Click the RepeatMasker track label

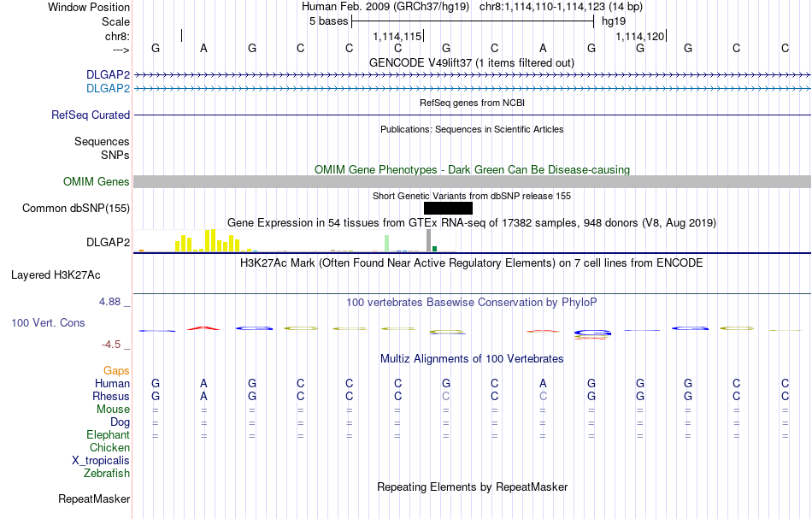tap(94, 498)
